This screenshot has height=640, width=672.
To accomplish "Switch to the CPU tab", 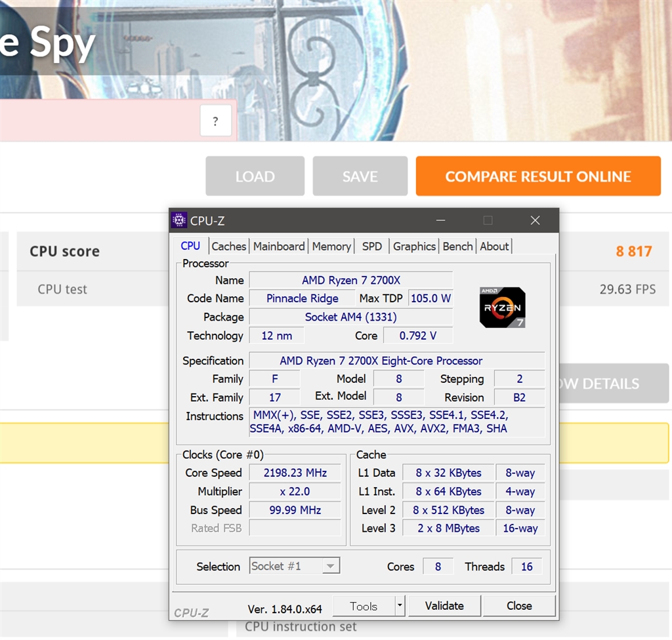I will click(190, 246).
